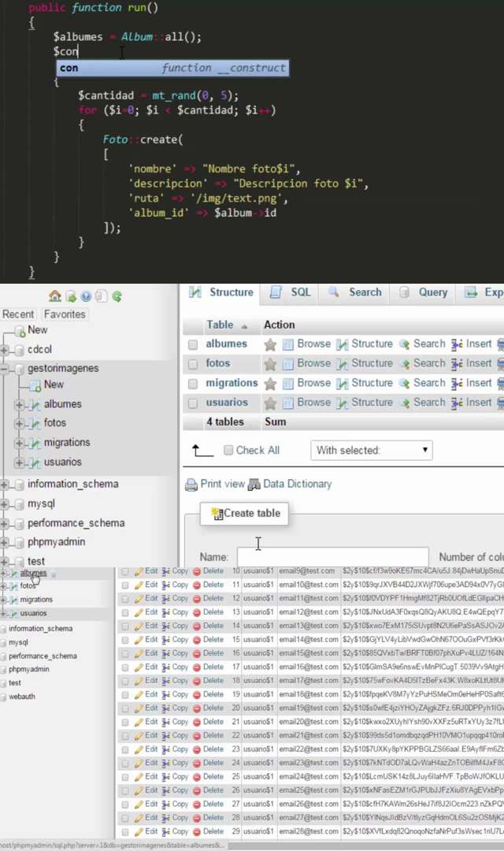Image resolution: width=504 pixels, height=851 pixels.
Task: Open phpMyAdmin home icon in sidebar
Action: pos(55,296)
